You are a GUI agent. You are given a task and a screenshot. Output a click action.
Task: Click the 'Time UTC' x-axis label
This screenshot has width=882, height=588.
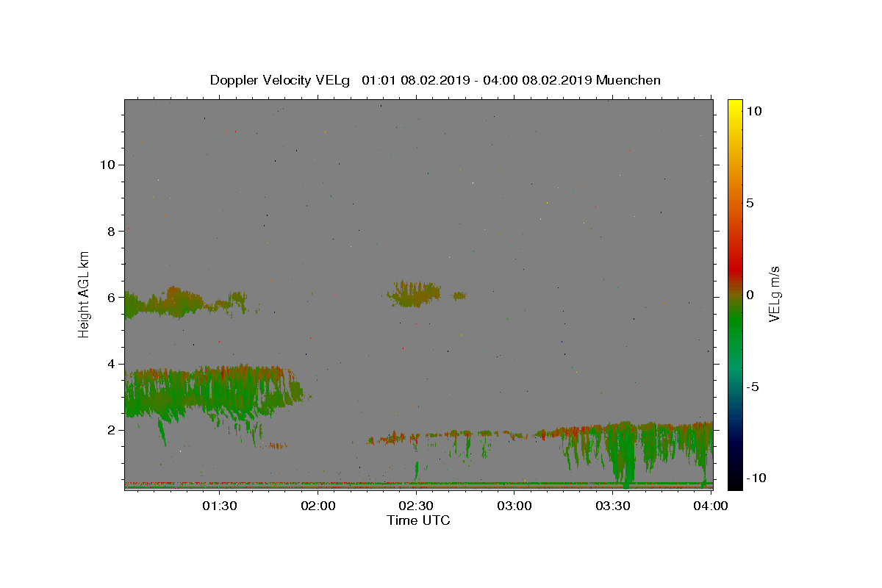click(x=418, y=520)
